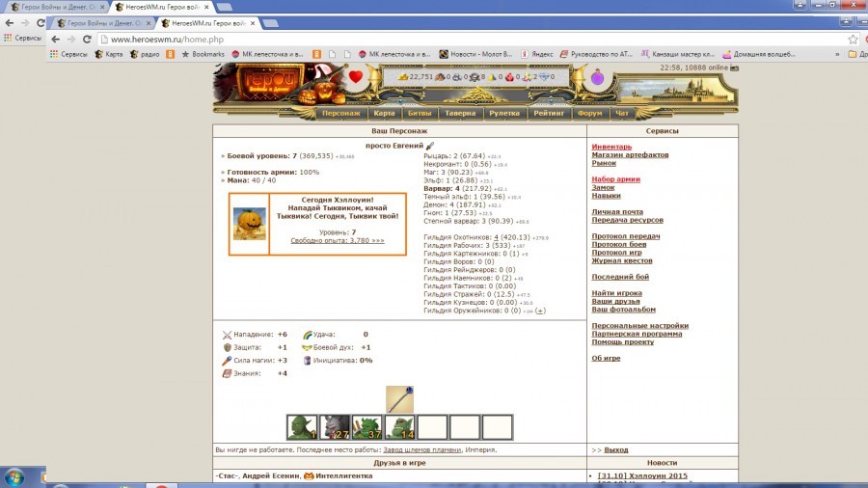Screen dimensions: 868x488
Task: Open the Bookmarks folder in bookmarks bar
Action: click(x=203, y=54)
